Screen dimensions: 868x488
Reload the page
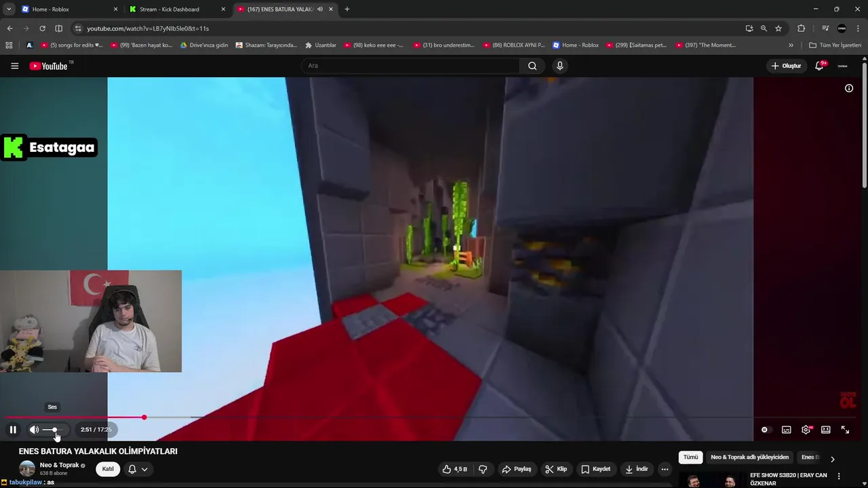pyautogui.click(x=42, y=28)
